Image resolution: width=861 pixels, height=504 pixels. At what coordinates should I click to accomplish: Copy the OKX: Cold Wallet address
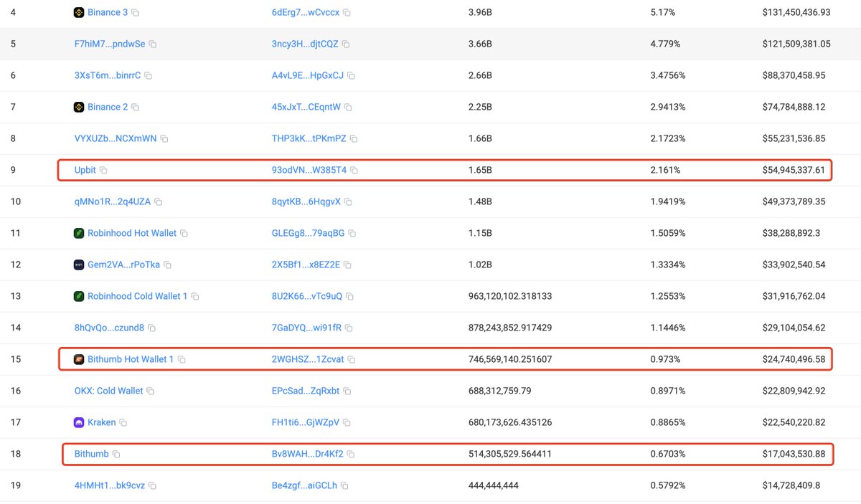point(151,391)
